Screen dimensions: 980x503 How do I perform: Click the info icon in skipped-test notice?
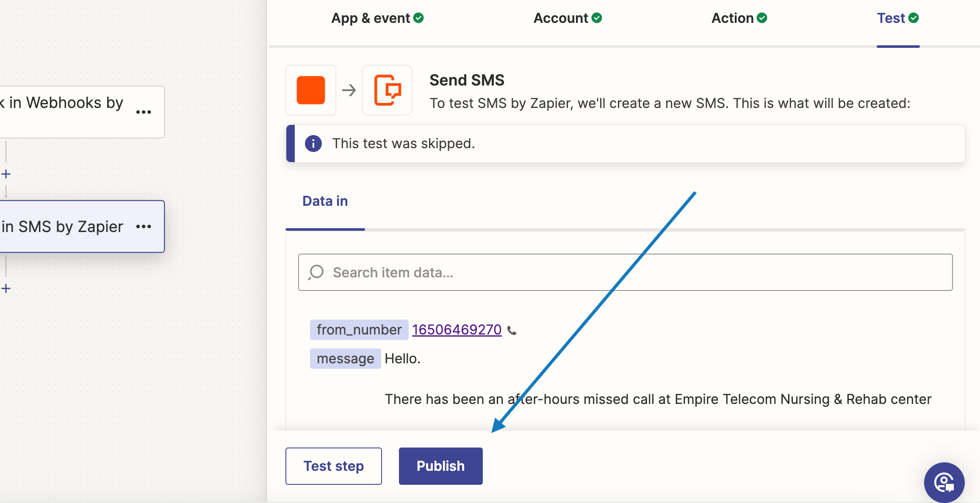click(313, 144)
